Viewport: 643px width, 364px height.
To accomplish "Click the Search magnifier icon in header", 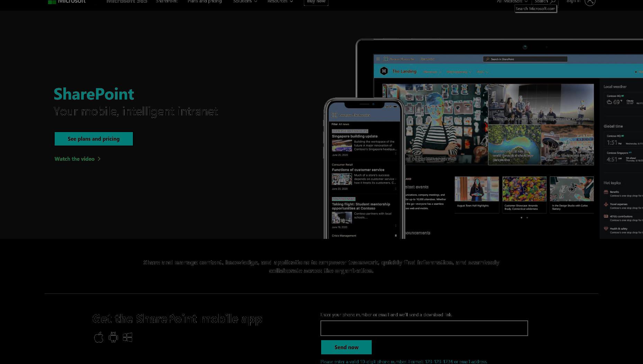I will coord(553,1).
